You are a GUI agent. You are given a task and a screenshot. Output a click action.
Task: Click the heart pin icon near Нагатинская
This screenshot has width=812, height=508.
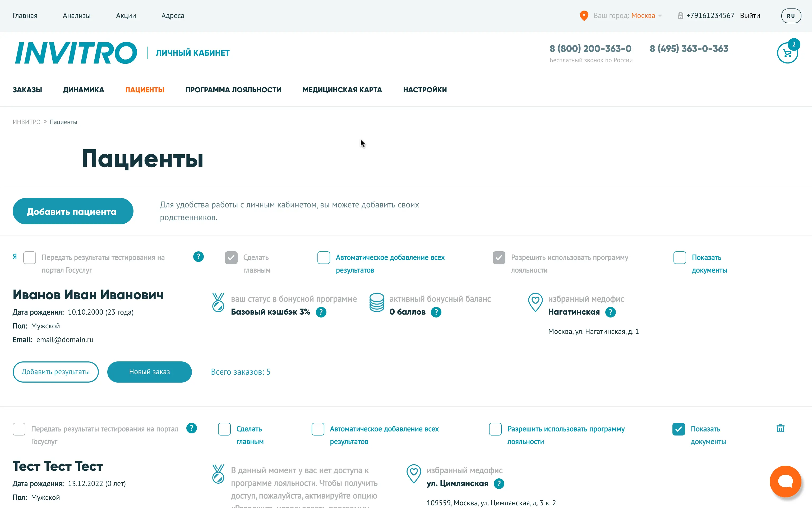[x=536, y=302]
